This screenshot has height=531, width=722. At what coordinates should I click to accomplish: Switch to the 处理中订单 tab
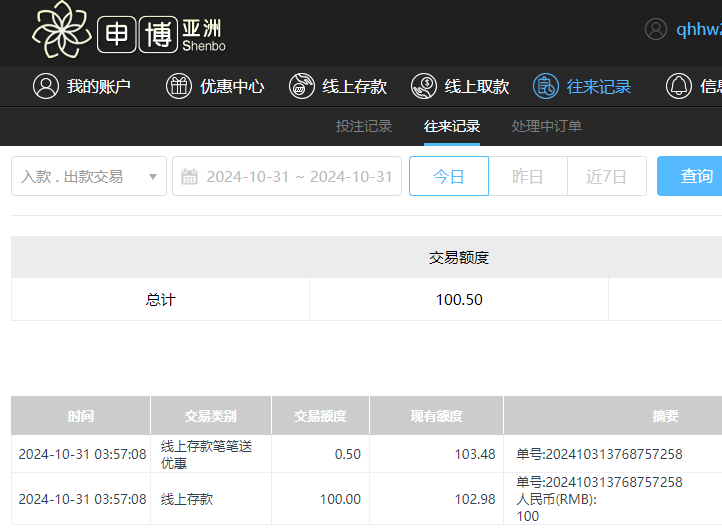pos(547,126)
